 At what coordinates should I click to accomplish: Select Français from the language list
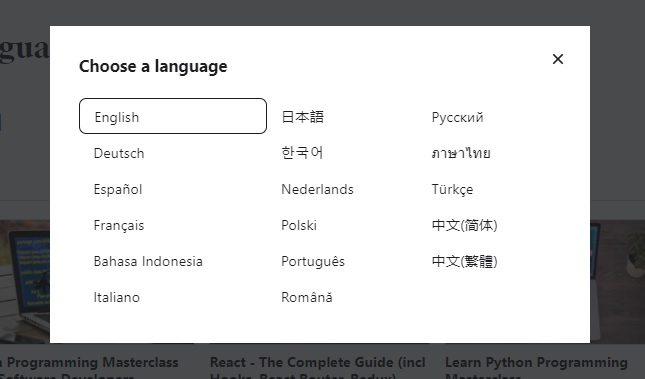119,225
